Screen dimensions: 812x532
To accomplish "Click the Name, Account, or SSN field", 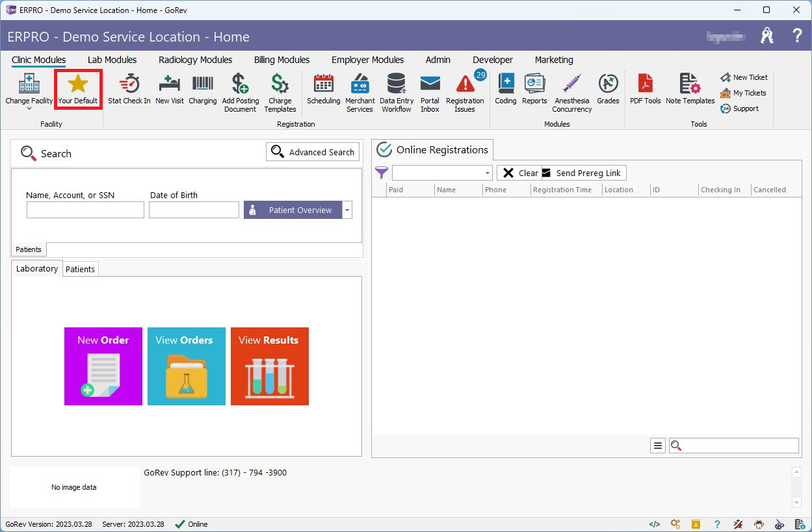I will coord(85,210).
